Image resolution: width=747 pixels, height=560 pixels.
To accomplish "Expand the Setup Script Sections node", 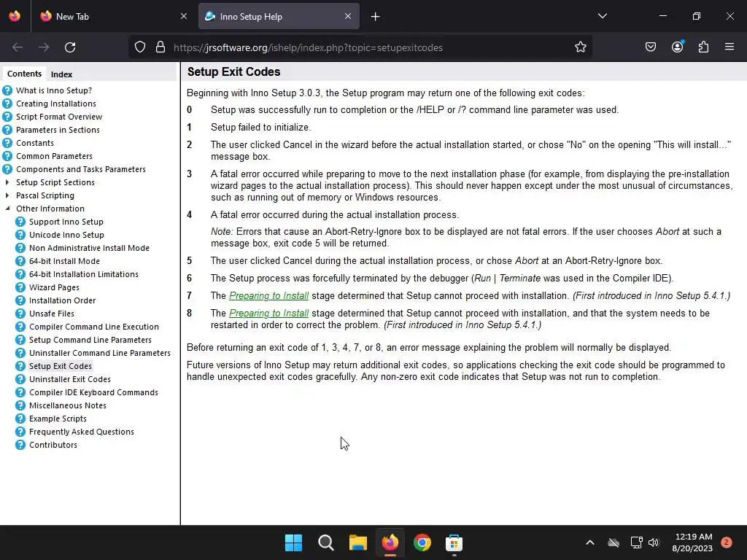I will (7, 182).
